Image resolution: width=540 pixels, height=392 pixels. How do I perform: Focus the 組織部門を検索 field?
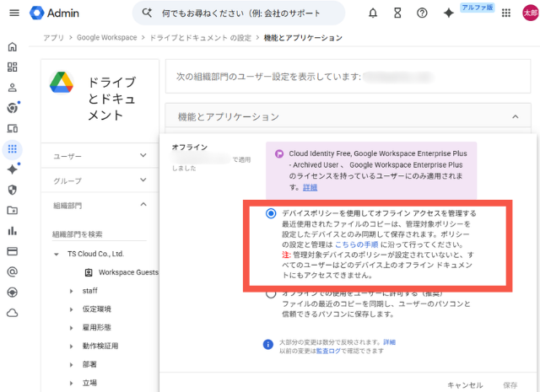(x=100, y=234)
